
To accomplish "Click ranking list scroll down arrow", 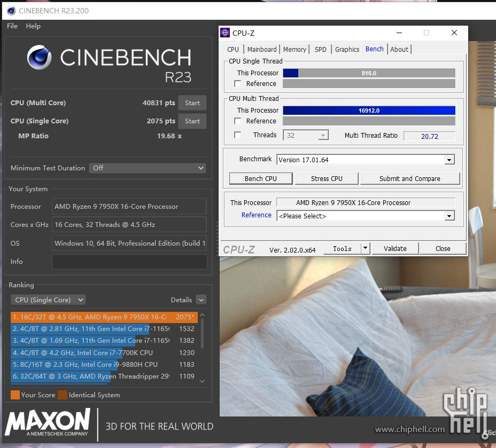I will (x=203, y=381).
